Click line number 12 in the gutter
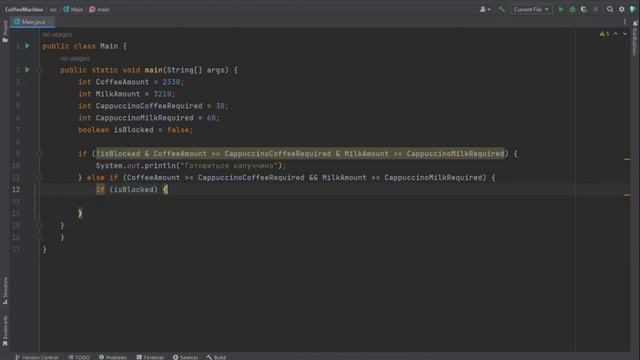The height and width of the screenshot is (360, 640). pos(16,189)
